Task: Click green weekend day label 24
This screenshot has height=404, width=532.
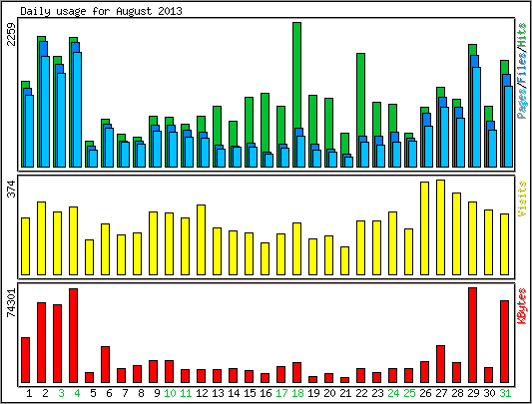Action: [393, 393]
